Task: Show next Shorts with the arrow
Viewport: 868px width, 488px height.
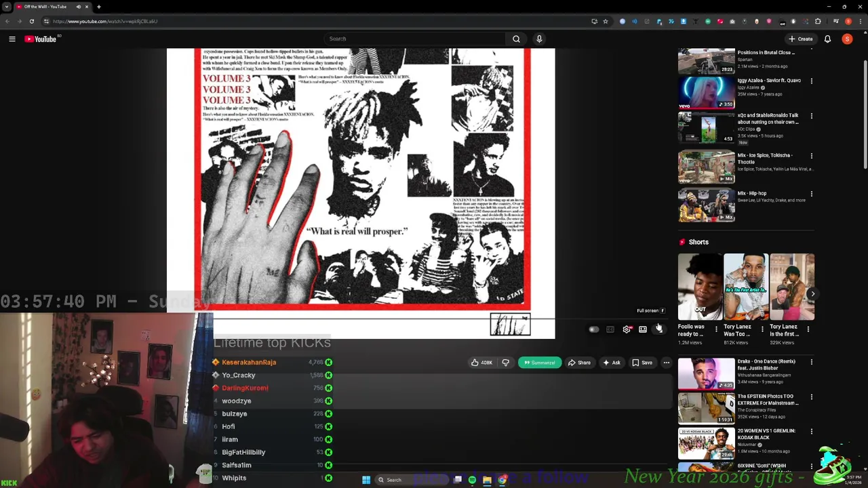Action: point(812,293)
